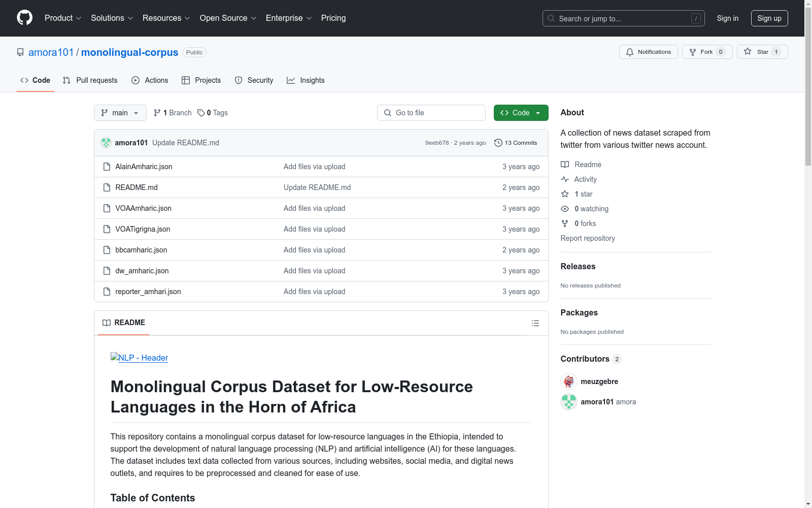Click the file icon for bbcamharic.json

click(107, 250)
